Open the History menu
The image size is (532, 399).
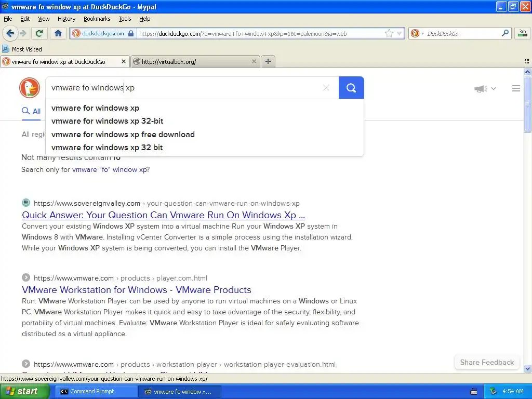66,19
